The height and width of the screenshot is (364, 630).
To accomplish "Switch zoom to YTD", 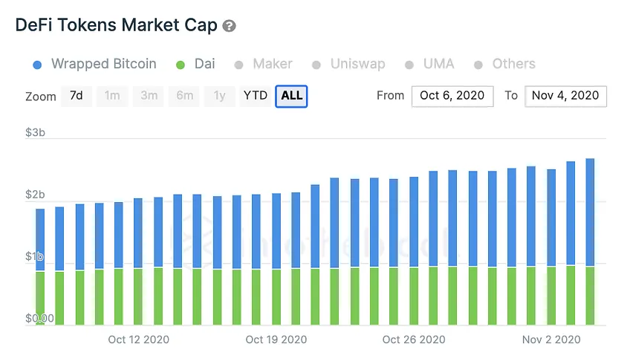I will (255, 96).
